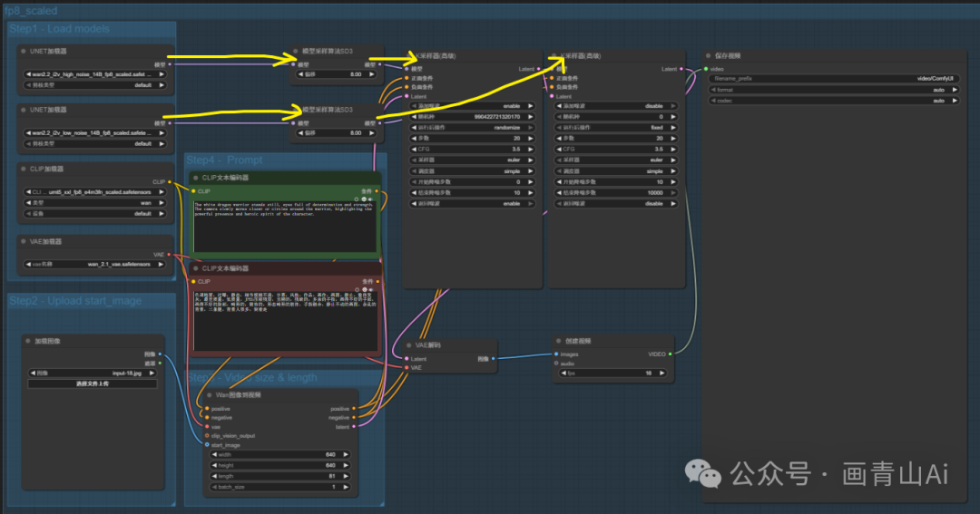980x514 pixels.
Task: Click the Latent input port of VAE解码
Action: point(407,358)
